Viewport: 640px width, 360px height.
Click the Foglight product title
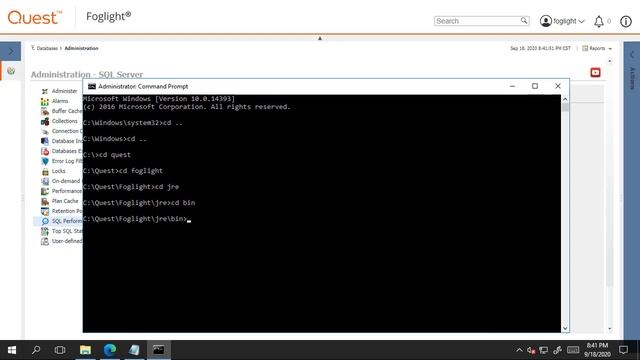pyautogui.click(x=109, y=16)
